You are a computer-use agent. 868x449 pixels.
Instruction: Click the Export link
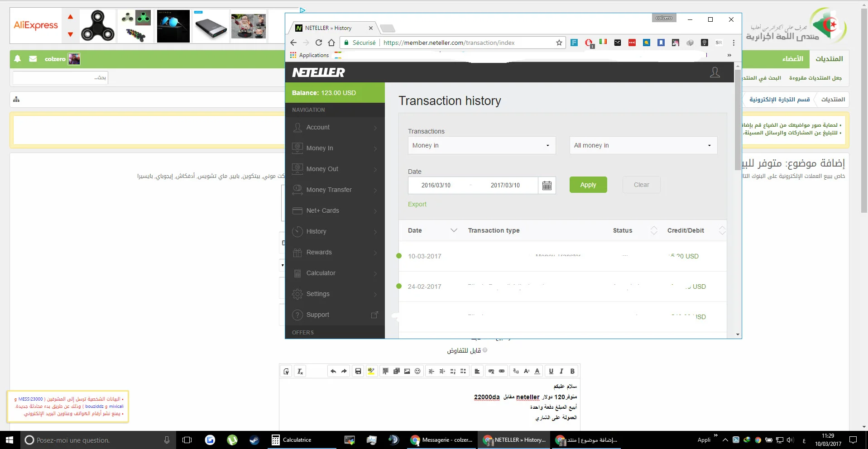click(x=417, y=204)
